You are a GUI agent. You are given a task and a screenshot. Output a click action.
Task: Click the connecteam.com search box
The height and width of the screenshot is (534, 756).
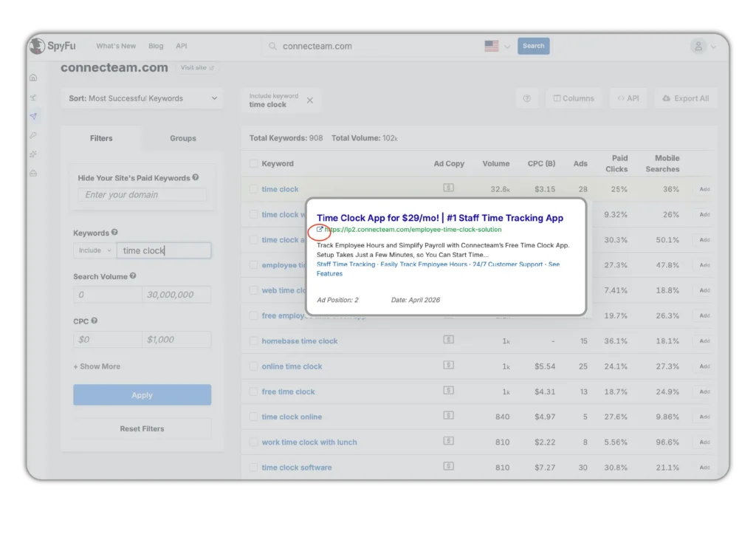371,47
